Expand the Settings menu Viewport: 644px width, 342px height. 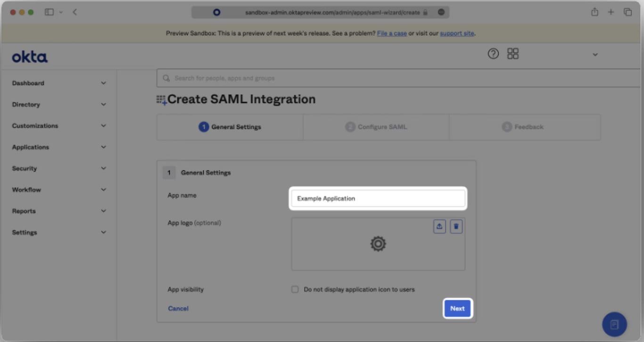pos(59,233)
